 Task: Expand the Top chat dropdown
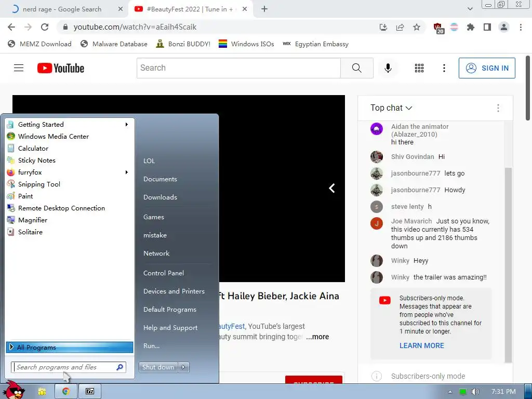(x=391, y=108)
